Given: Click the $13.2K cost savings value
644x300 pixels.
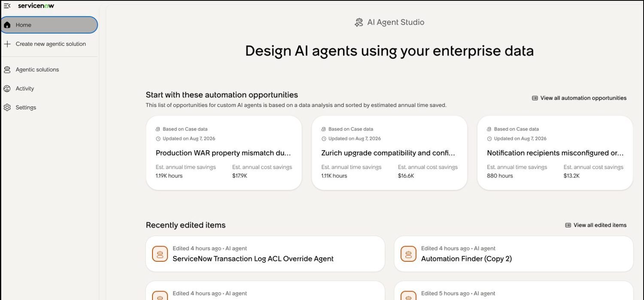Looking at the screenshot, I should [571, 176].
